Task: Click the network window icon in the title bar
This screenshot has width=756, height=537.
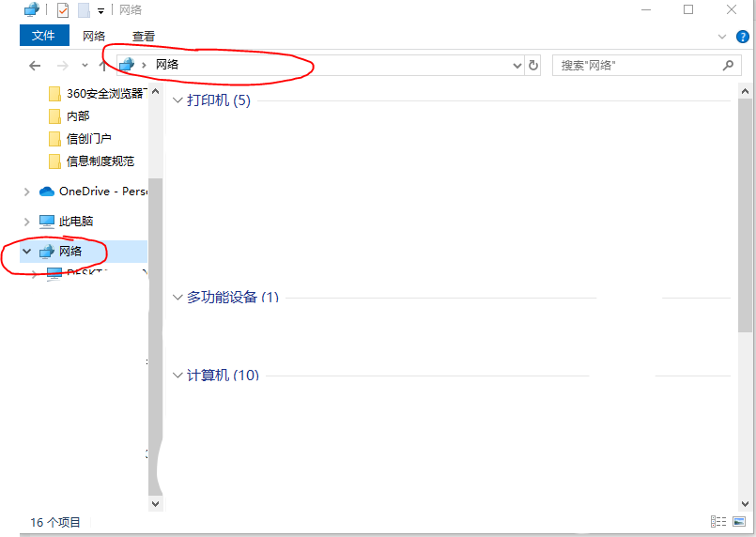Action: point(32,9)
